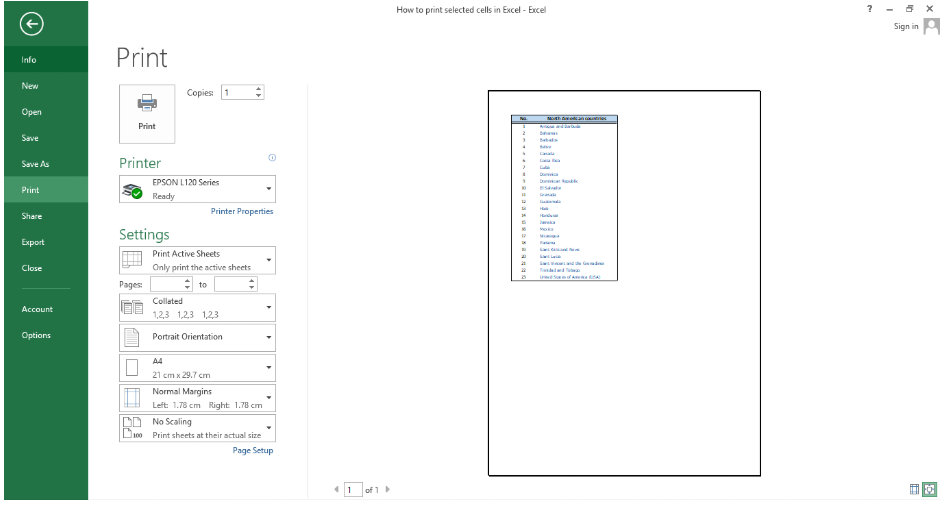Open the Page Setup link
The width and height of the screenshot is (951, 505).
(253, 450)
